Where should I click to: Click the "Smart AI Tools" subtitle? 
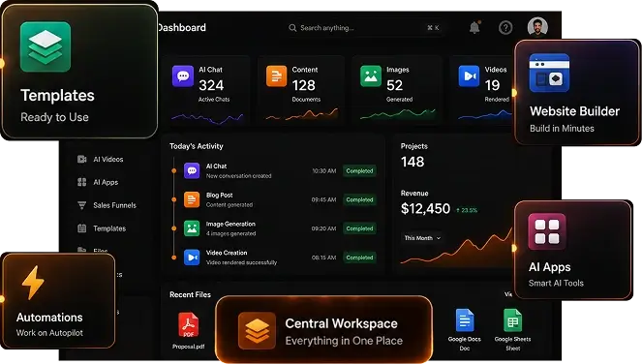coord(556,283)
